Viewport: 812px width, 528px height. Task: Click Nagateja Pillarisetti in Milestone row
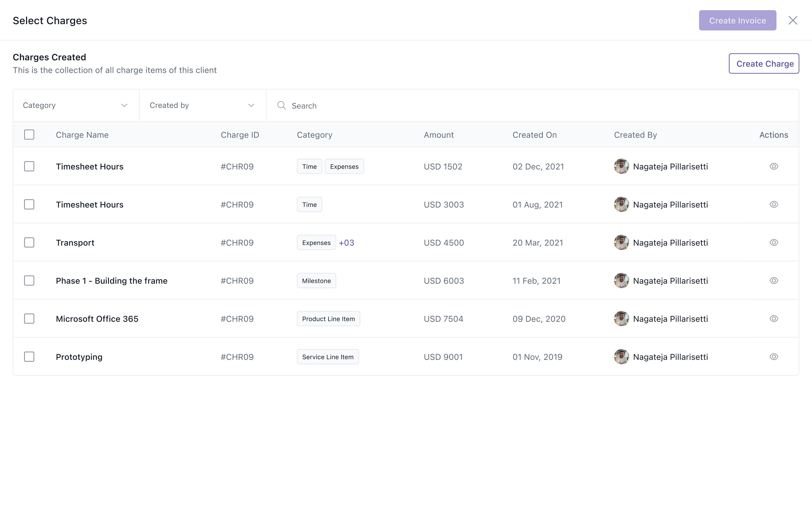tap(670, 281)
